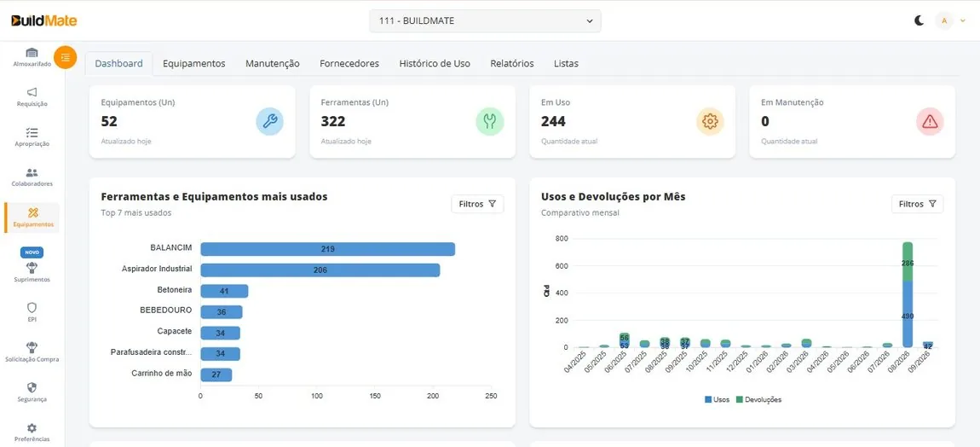The image size is (980, 447).
Task: Select the Equipamentos sidebar item
Action: point(32,218)
